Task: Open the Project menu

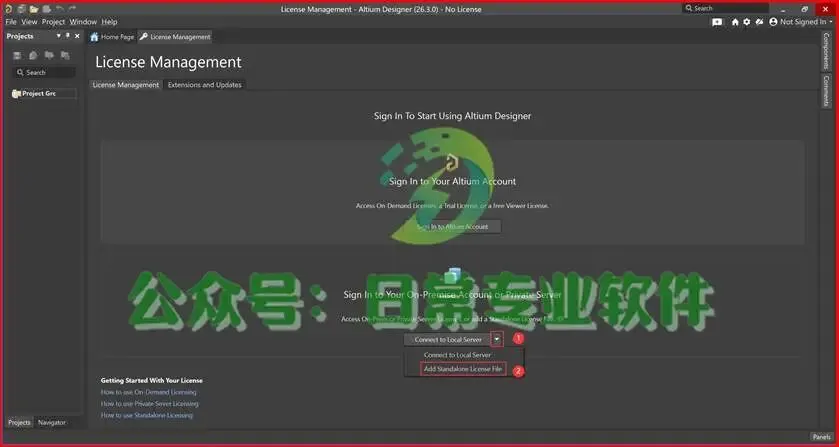Action: 54,22
